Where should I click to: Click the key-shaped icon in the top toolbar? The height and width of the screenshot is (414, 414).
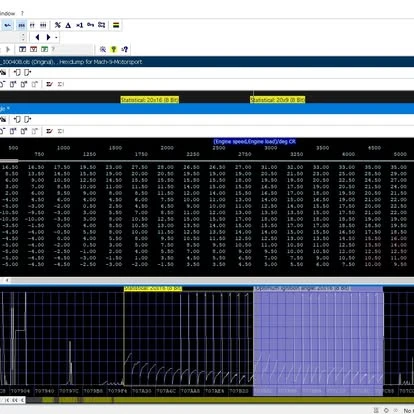tap(90, 25)
